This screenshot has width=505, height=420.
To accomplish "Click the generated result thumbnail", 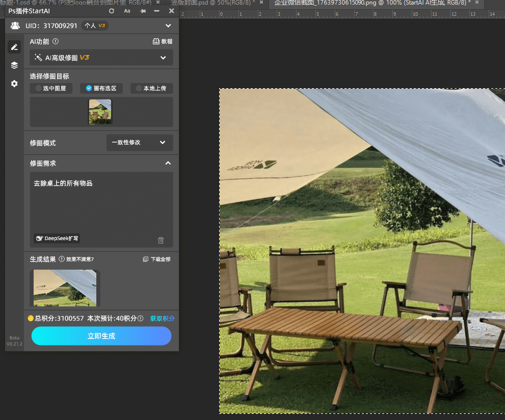I will click(x=65, y=288).
